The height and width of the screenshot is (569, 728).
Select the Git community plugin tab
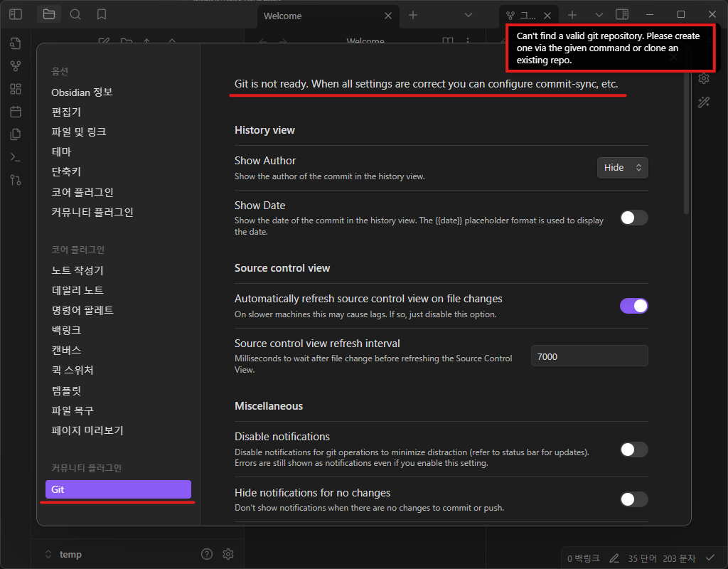point(118,489)
